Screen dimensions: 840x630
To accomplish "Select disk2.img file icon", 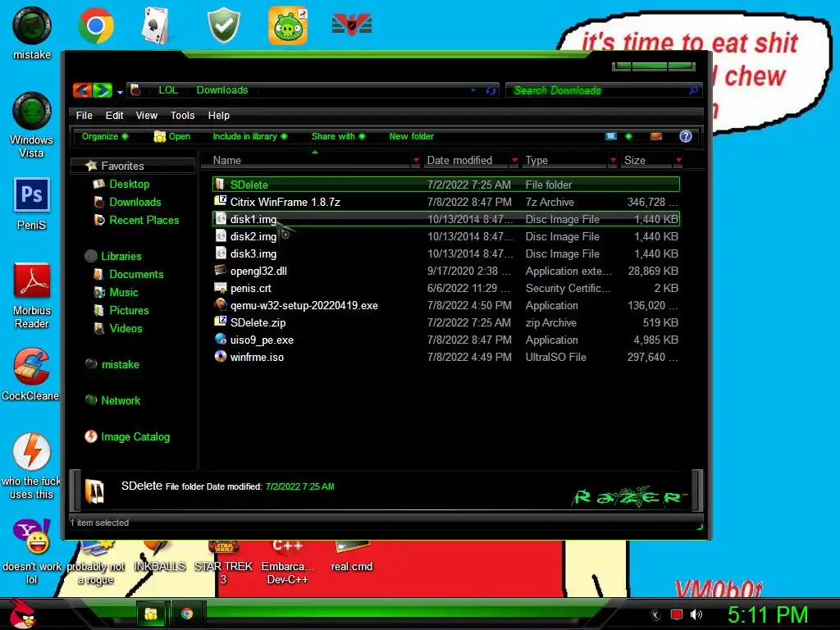I will pyautogui.click(x=220, y=235).
